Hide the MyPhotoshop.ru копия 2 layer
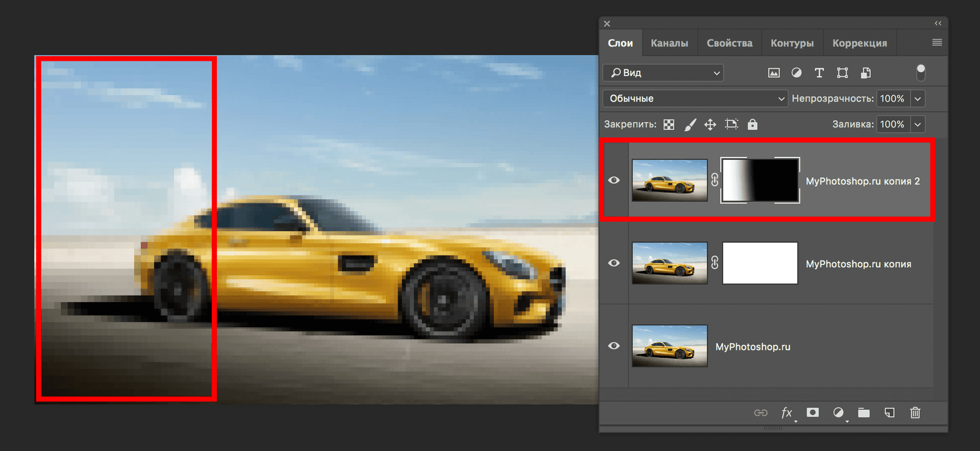Screen dimensions: 980x451 pos(614,180)
